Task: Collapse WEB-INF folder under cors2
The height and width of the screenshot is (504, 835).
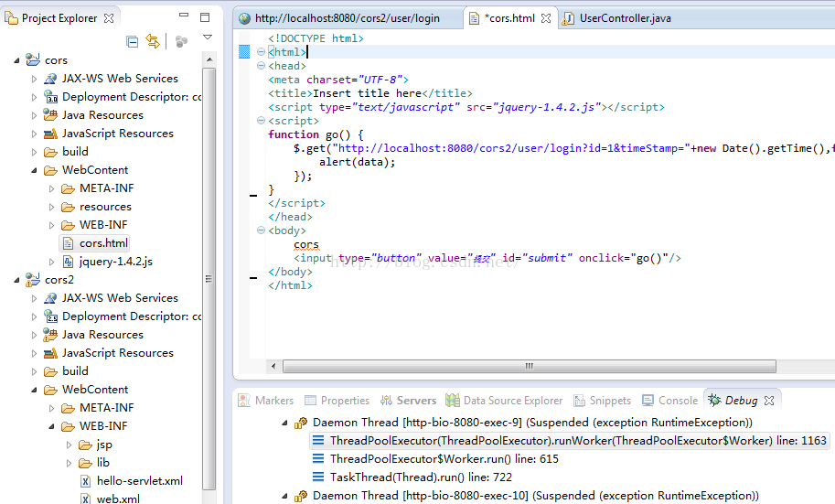Action: click(x=51, y=426)
